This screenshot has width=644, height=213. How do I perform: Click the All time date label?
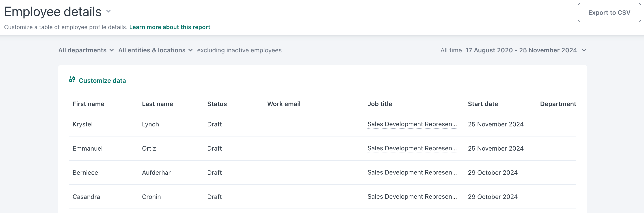451,50
